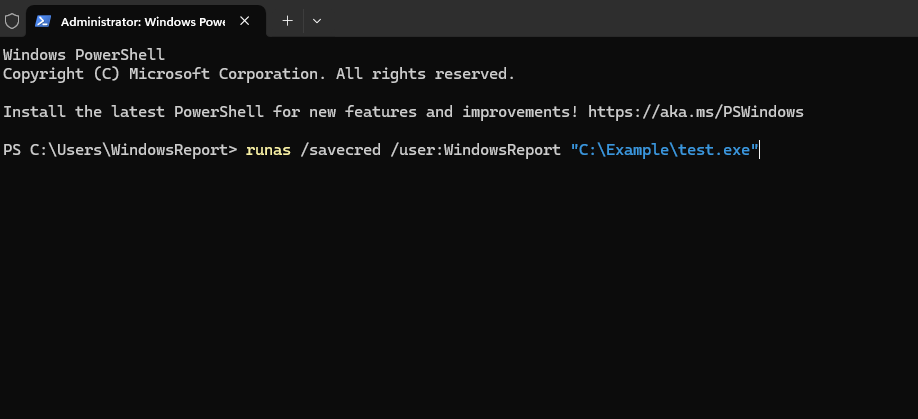Click the "PS C:\Users\WindowsReport>" prompt
Image resolution: width=918 pixels, height=419 pixels.
(x=120, y=150)
